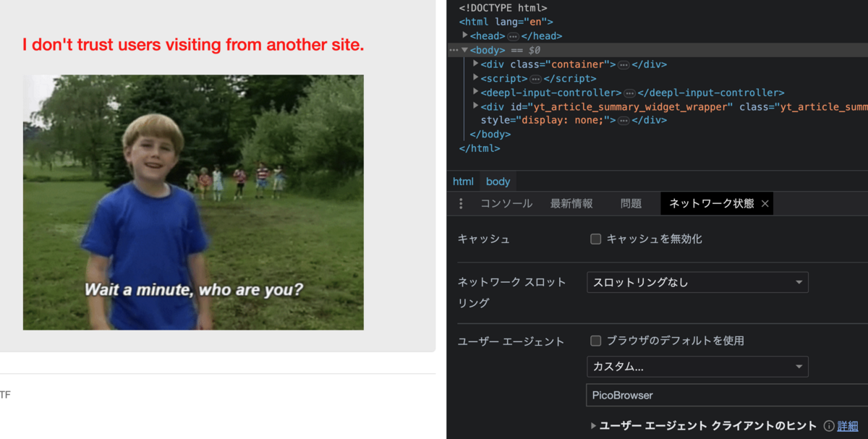The width and height of the screenshot is (868, 439).
Task: Click the ellipsis badge in the deepl-input-controller row
Action: coord(629,93)
